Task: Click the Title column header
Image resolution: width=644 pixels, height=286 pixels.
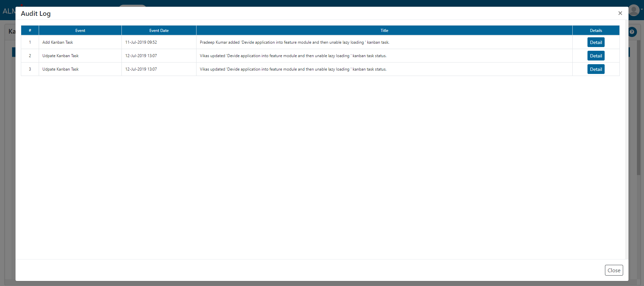Action: point(384,31)
